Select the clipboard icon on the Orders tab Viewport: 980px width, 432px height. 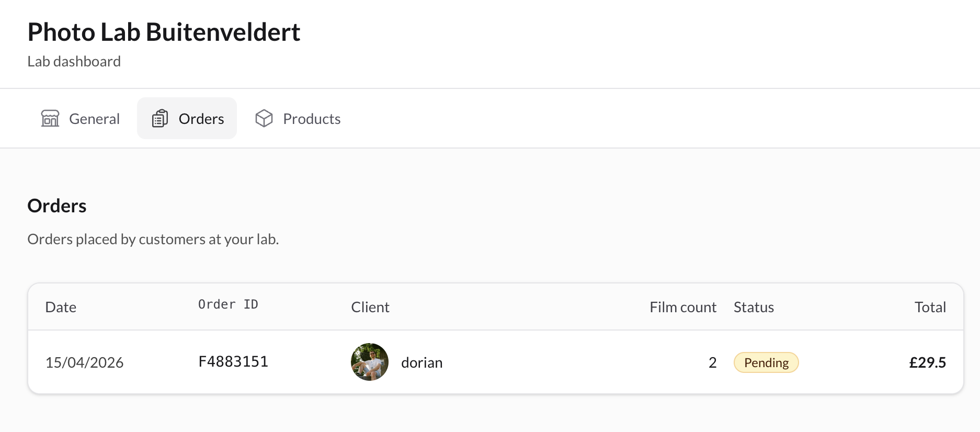(x=160, y=118)
